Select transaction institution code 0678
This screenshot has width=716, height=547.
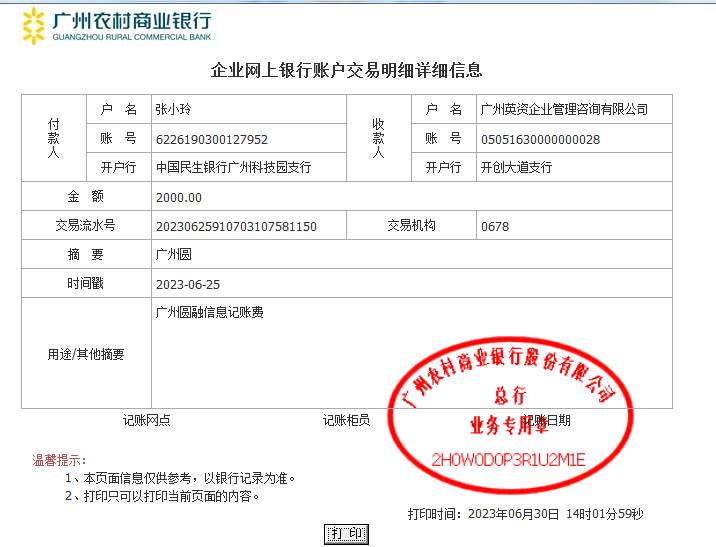coord(495,226)
